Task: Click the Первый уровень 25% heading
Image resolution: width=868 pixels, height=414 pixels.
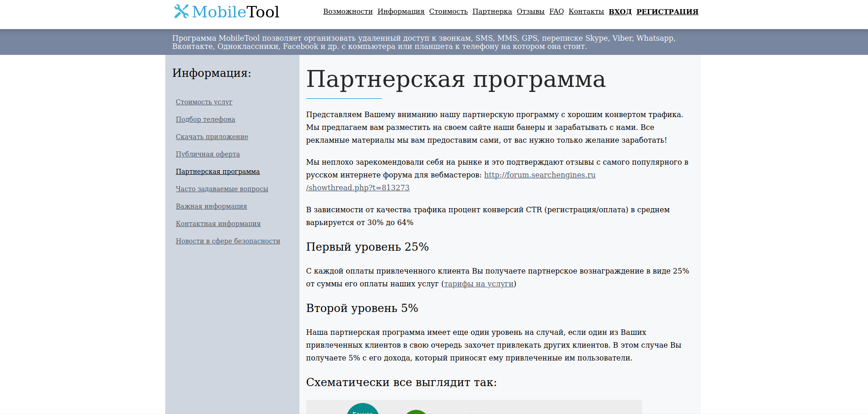Action: [368, 247]
